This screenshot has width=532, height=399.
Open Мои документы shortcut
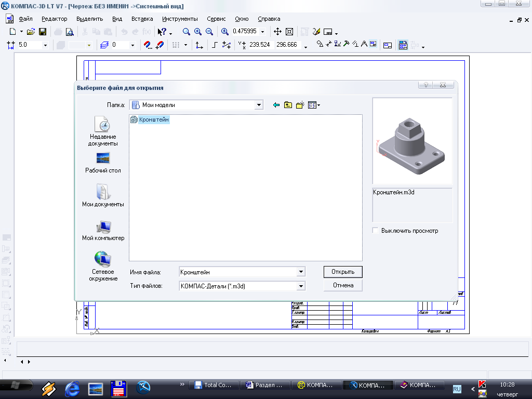click(x=103, y=195)
